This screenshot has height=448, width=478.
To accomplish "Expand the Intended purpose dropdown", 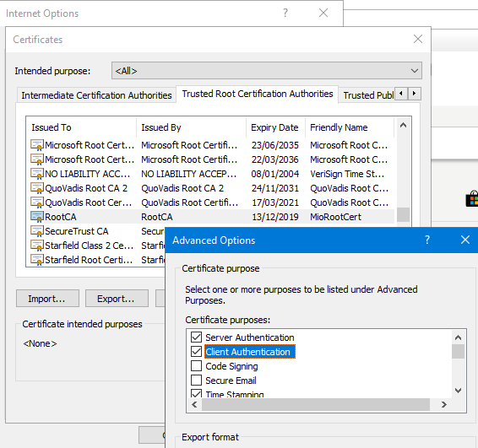I will (x=267, y=71).
